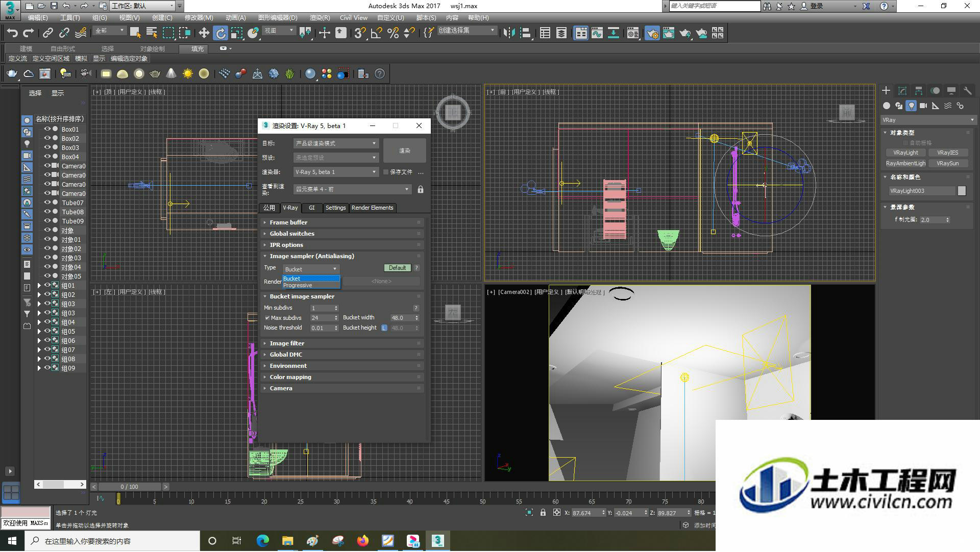Select the Geometry category icon

(887, 106)
